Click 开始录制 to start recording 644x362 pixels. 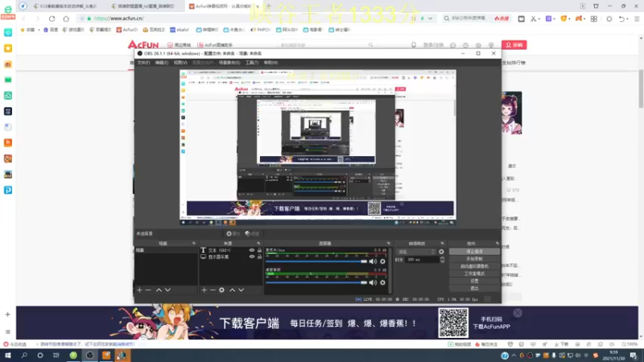tap(474, 259)
